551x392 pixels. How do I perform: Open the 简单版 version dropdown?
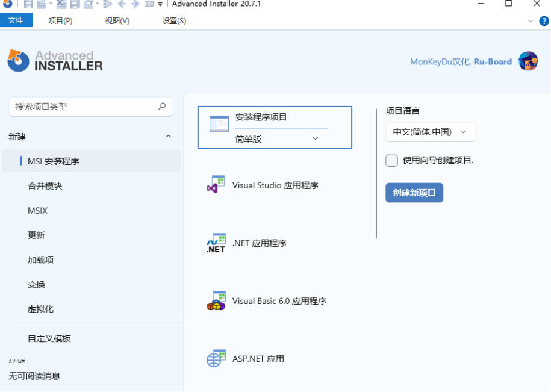pos(315,138)
